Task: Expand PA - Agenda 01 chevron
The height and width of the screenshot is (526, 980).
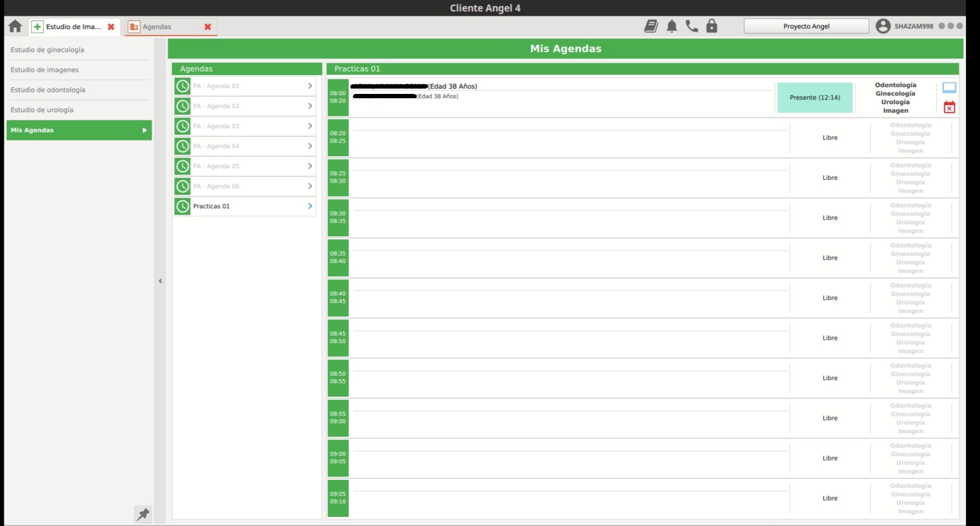Action: click(310, 86)
